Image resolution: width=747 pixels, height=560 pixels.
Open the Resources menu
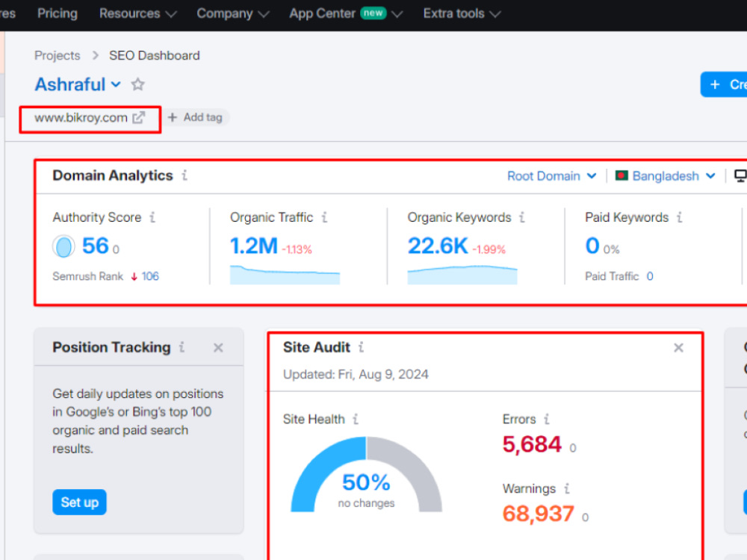point(137,13)
